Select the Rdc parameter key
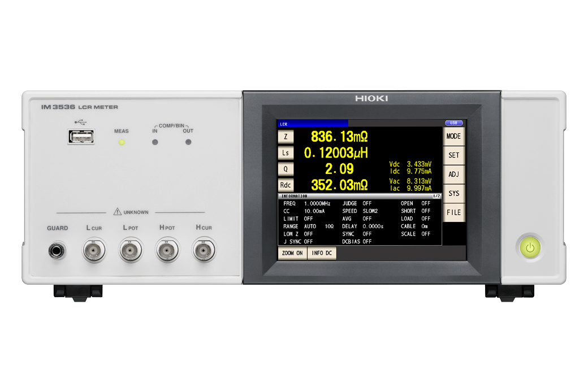The height and width of the screenshot is (392, 588). [x=286, y=185]
